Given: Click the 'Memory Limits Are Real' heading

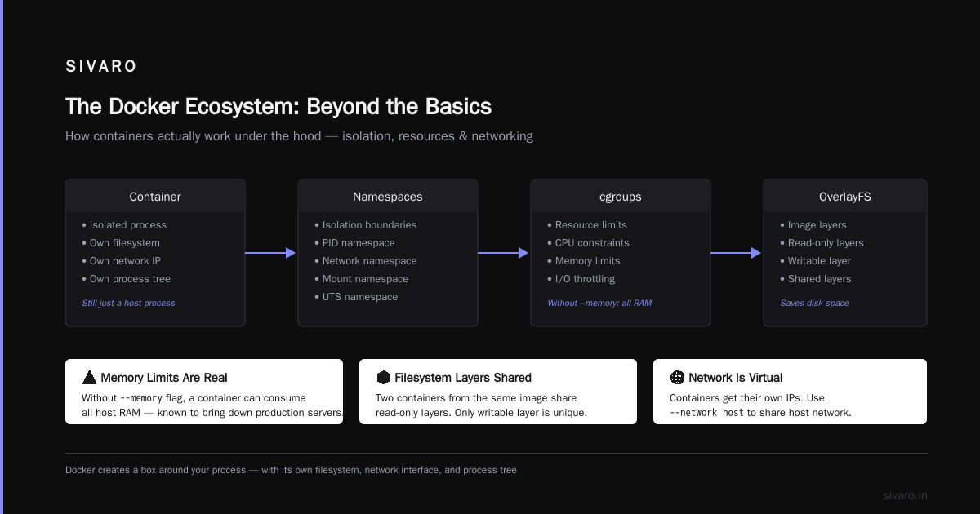Looking at the screenshot, I should point(164,378).
